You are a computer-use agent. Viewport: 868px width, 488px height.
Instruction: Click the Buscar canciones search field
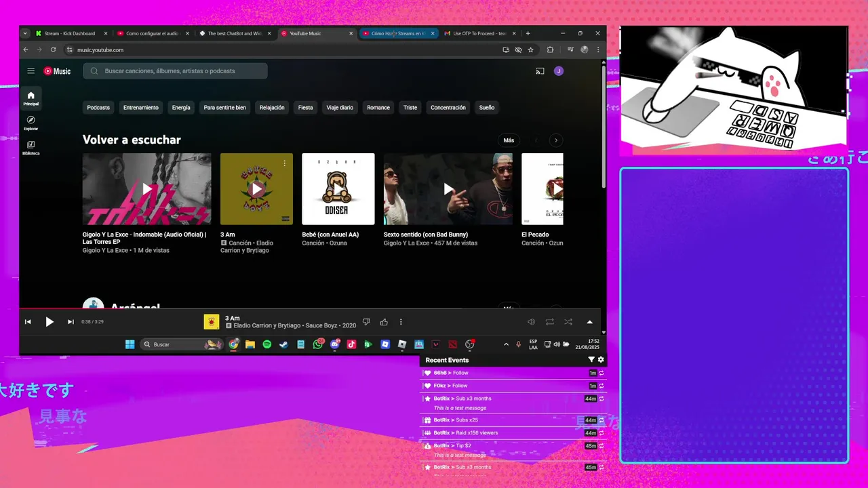coord(175,71)
